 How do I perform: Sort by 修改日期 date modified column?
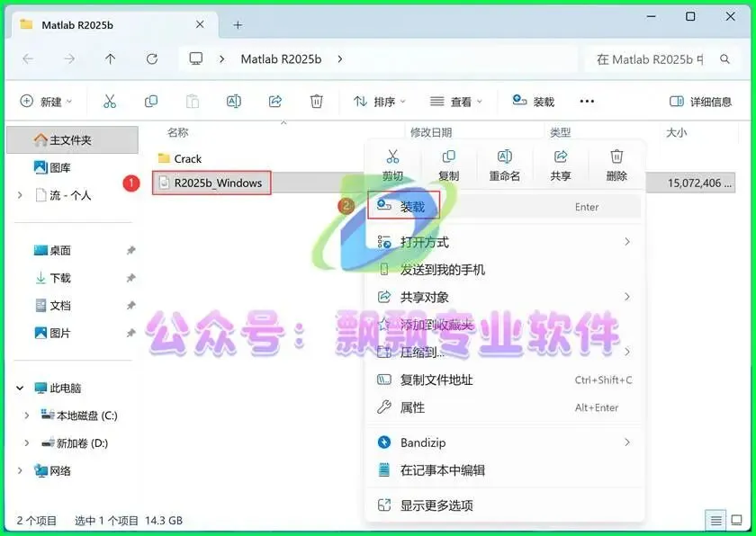click(431, 132)
